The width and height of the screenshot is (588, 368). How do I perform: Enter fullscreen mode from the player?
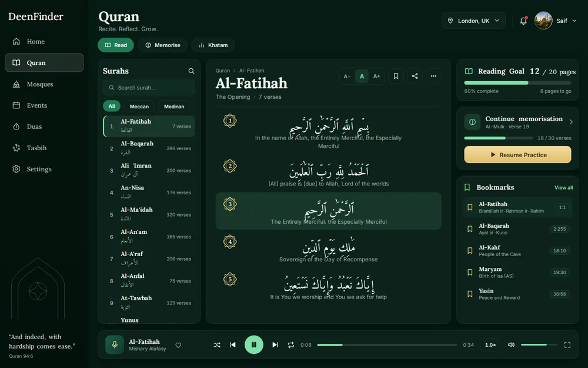pyautogui.click(x=567, y=344)
